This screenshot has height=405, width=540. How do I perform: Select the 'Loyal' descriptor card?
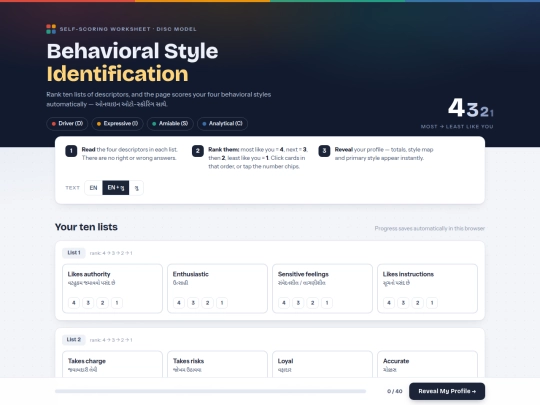(x=322, y=364)
